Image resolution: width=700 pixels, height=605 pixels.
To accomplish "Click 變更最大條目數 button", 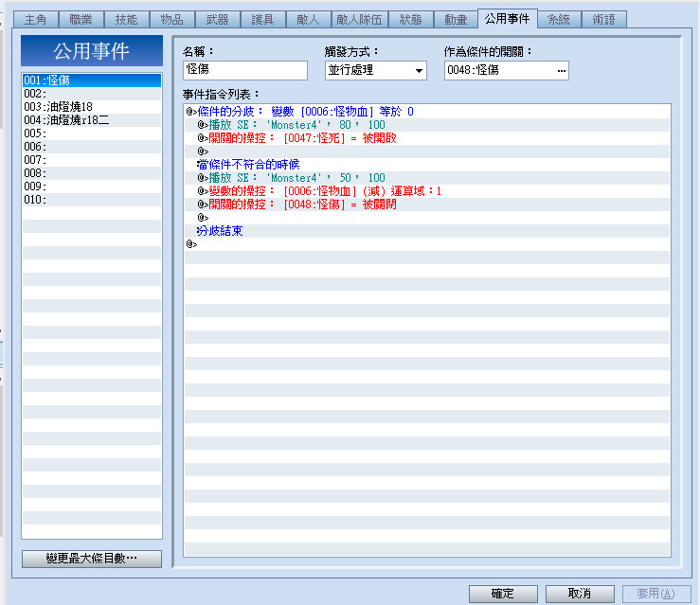I will (x=92, y=559).
